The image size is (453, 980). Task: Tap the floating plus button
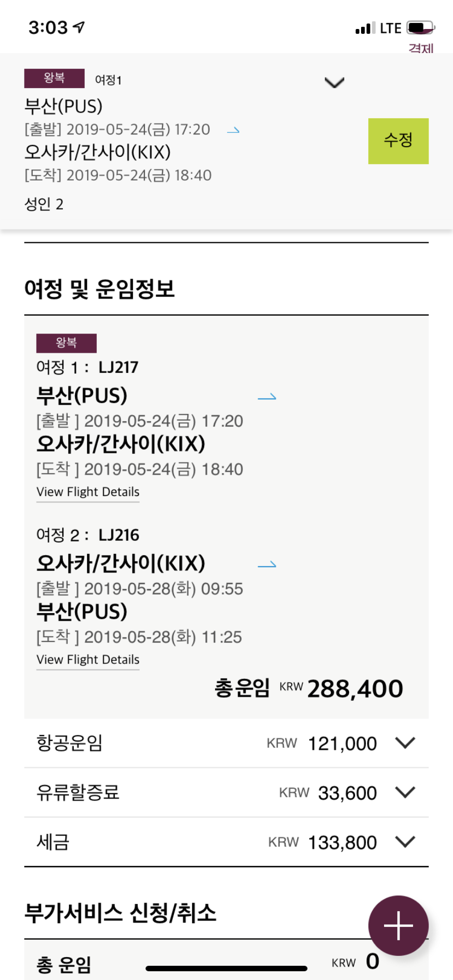click(x=398, y=925)
